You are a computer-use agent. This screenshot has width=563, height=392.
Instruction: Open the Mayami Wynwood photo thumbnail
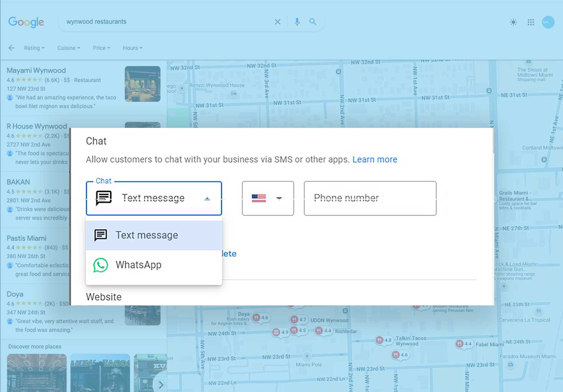point(142,84)
